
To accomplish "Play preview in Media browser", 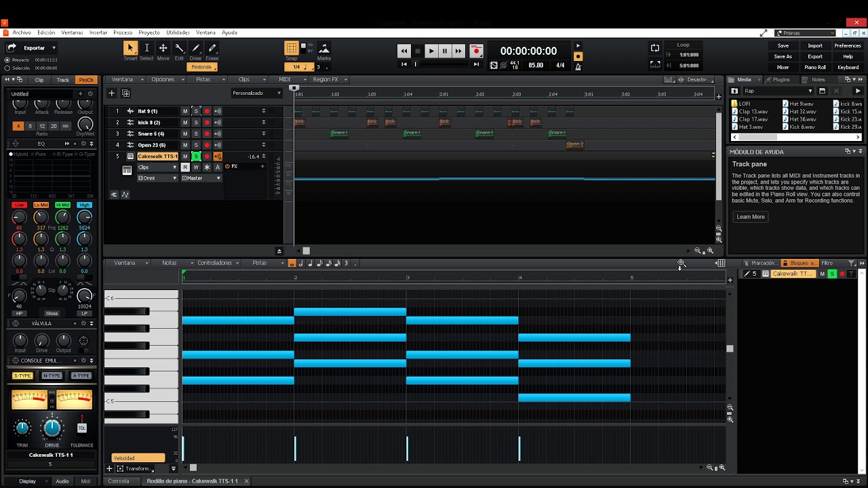I will point(857,91).
